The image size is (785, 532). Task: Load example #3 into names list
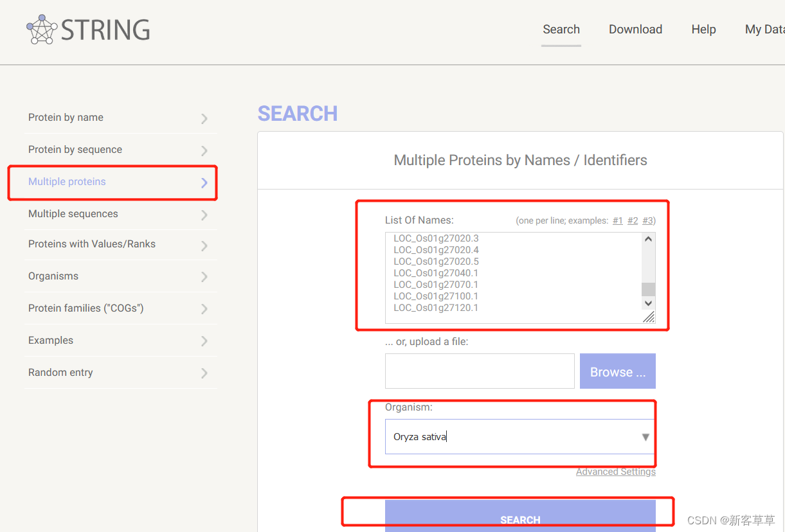point(648,221)
